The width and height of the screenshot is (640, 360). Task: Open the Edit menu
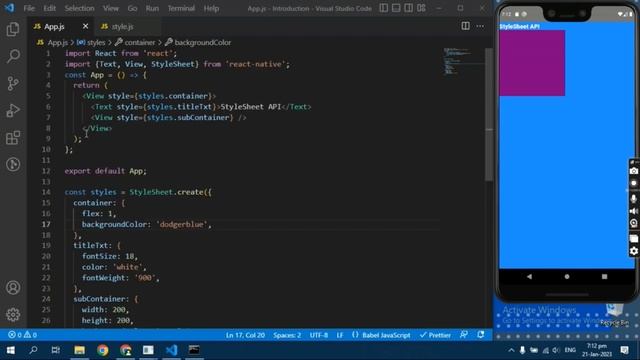tap(49, 8)
